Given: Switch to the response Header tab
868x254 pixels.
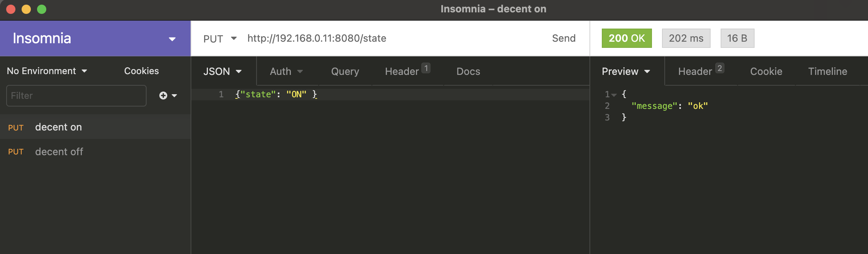Looking at the screenshot, I should tap(696, 71).
